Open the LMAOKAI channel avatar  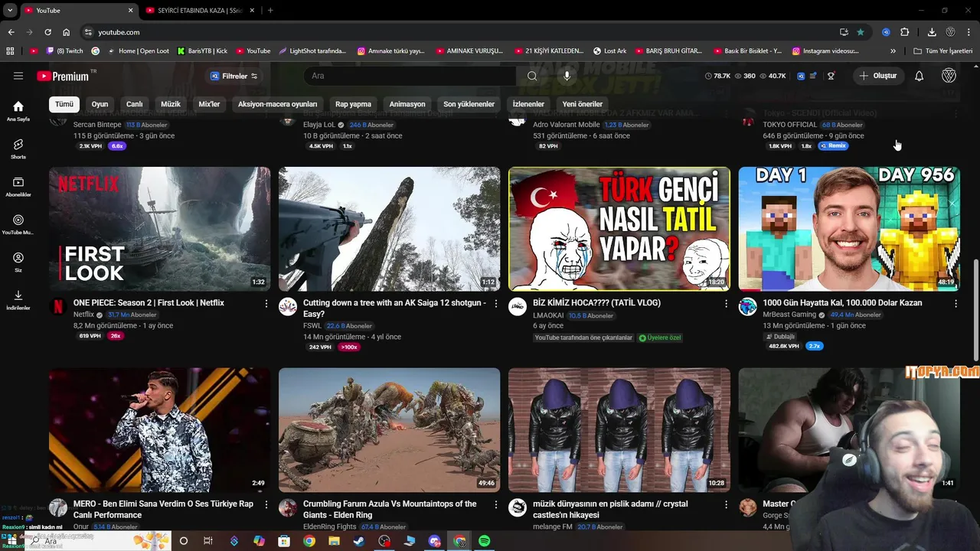coord(518,307)
